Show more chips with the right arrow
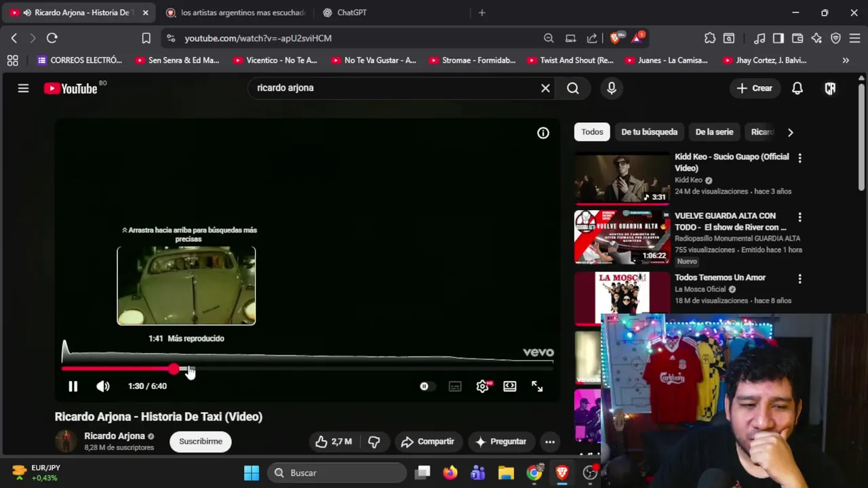 pyautogui.click(x=790, y=133)
